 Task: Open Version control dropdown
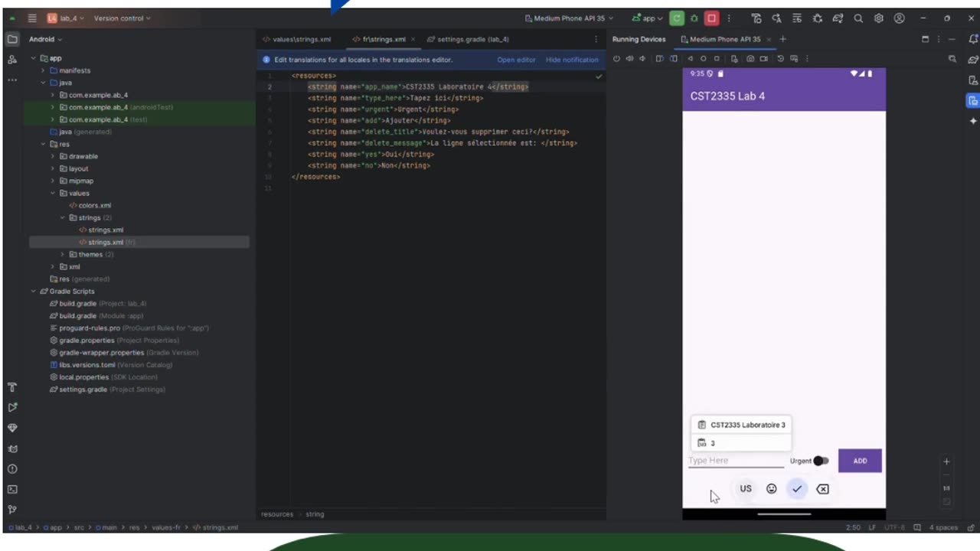coord(122,18)
